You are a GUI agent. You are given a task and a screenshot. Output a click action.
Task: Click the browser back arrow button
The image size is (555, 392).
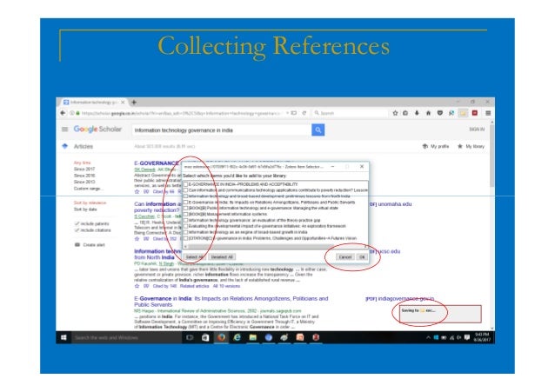[63, 113]
